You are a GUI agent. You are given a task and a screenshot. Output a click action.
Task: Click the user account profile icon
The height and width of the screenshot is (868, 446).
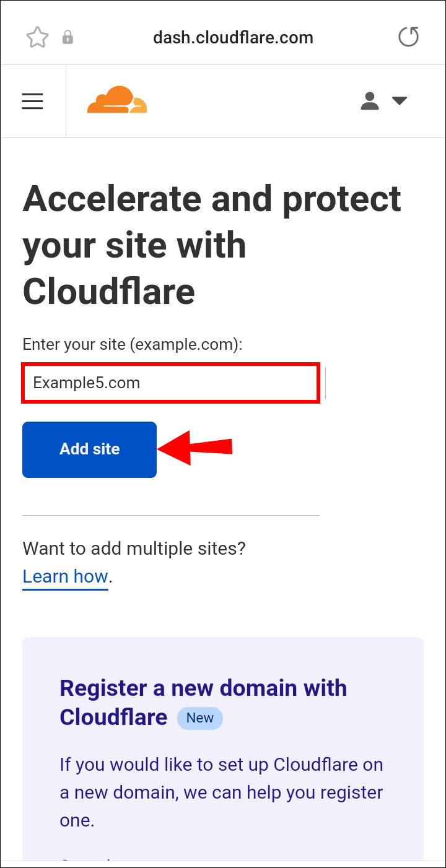coord(370,101)
